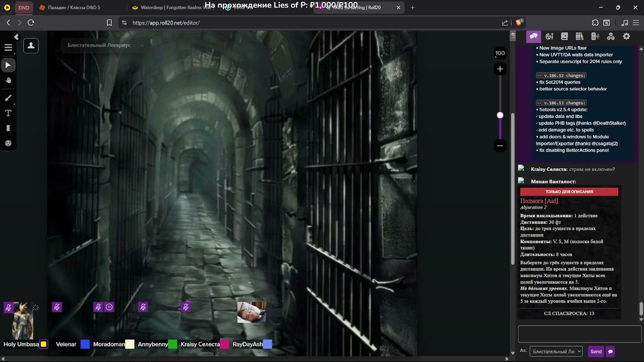The image size is (644, 362).
Task: Click the address bar URL
Action: pyautogui.click(x=166, y=23)
